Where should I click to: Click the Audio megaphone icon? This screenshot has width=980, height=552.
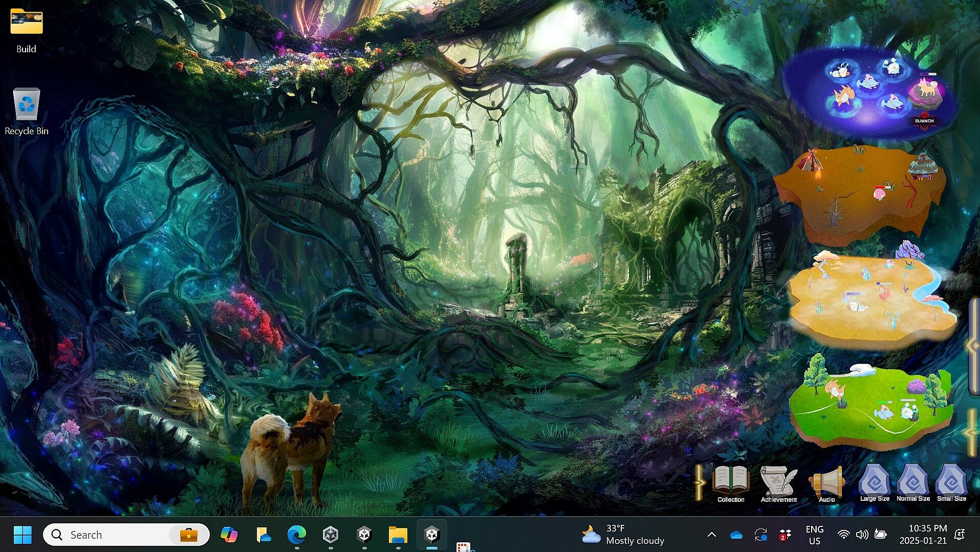pyautogui.click(x=826, y=483)
